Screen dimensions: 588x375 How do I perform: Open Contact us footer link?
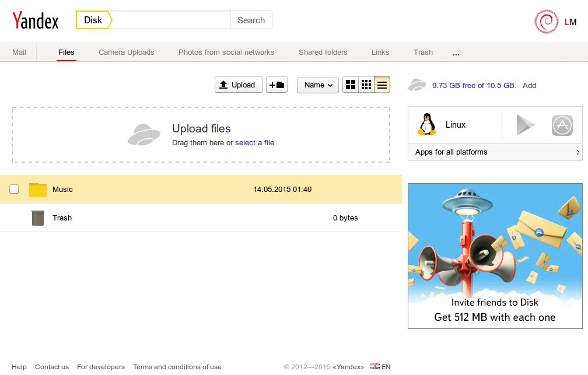52,367
